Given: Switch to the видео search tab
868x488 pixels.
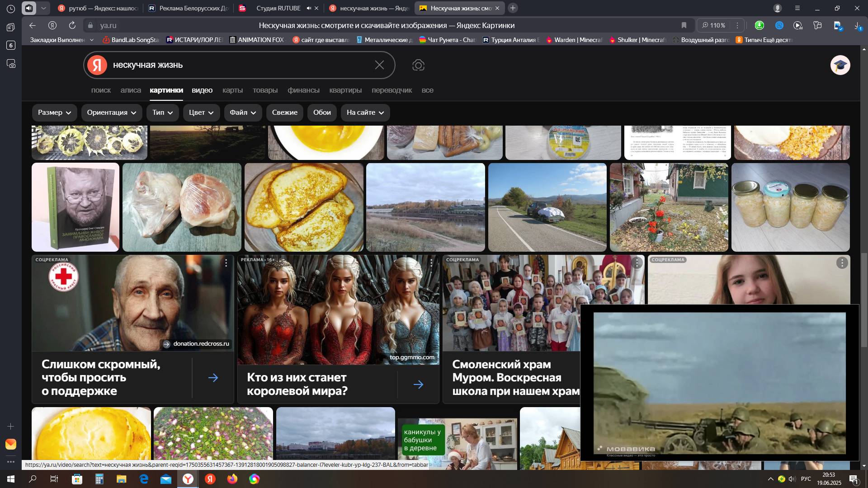Looking at the screenshot, I should (x=202, y=90).
